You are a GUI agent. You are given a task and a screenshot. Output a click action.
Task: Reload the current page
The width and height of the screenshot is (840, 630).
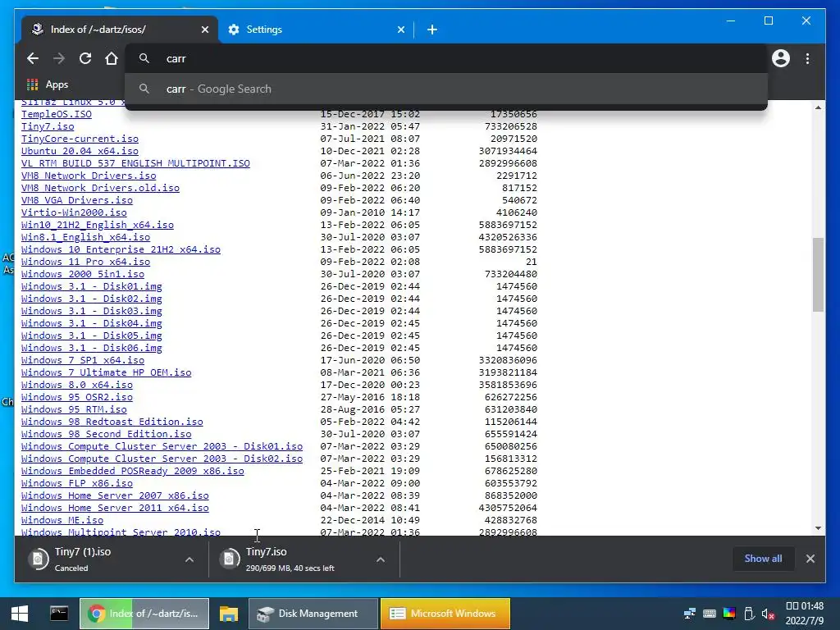click(x=85, y=58)
